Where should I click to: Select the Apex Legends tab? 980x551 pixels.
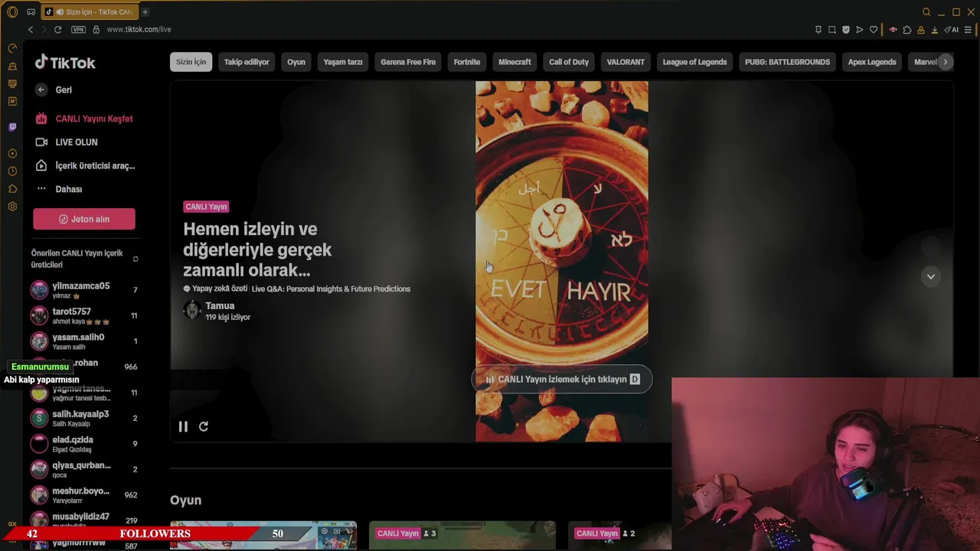(872, 62)
